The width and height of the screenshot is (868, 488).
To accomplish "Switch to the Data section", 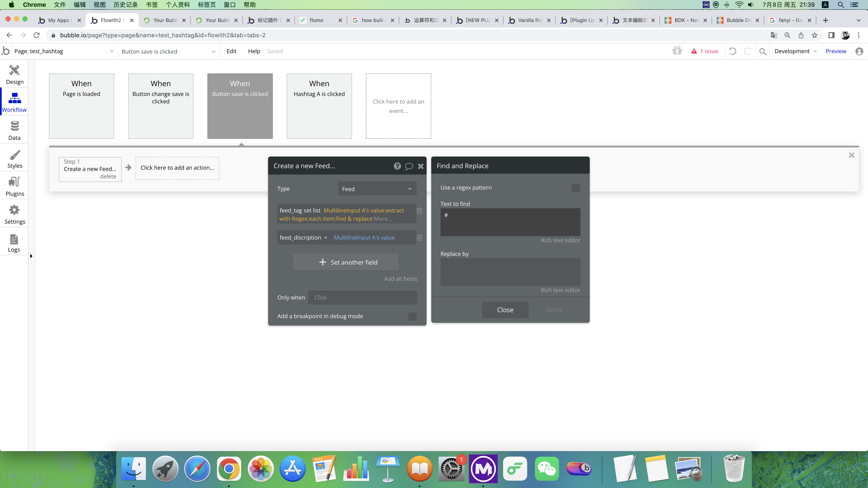I will pyautogui.click(x=14, y=130).
